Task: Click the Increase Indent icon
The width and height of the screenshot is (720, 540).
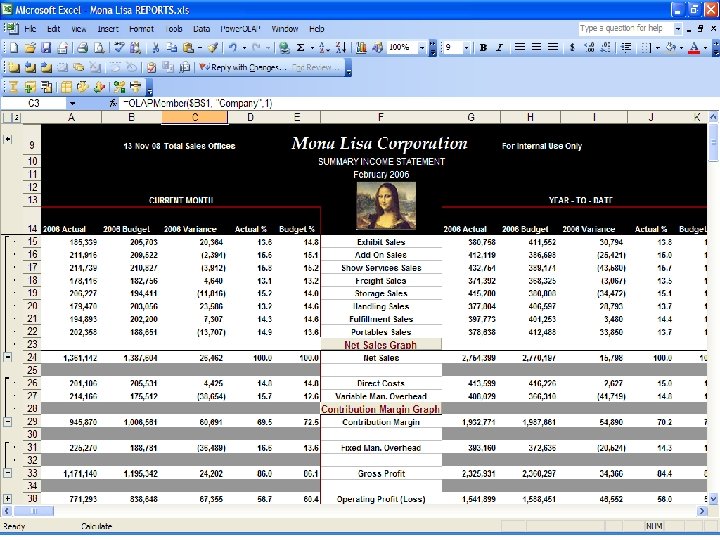Action: pyautogui.click(x=626, y=47)
